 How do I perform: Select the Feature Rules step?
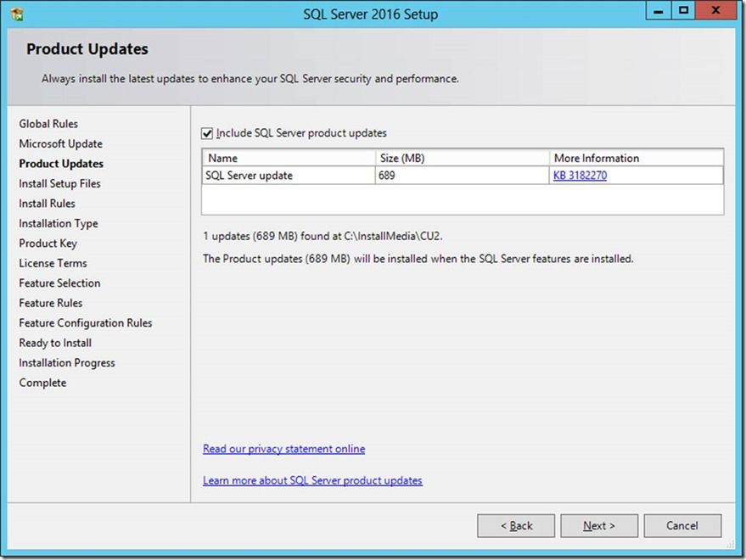[x=51, y=303]
